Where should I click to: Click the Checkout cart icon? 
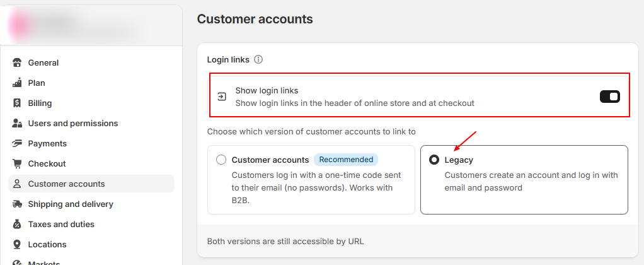(17, 163)
